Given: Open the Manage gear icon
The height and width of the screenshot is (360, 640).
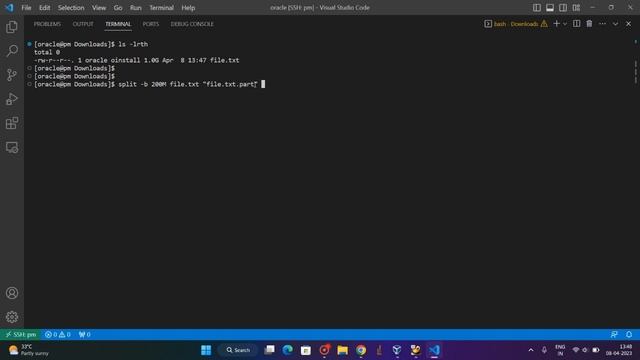Looking at the screenshot, I should click(x=12, y=317).
